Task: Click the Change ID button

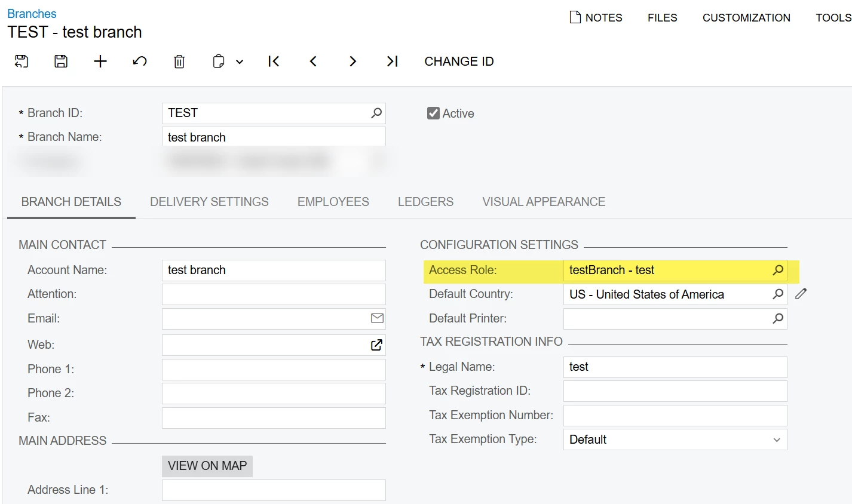Action: 459,62
